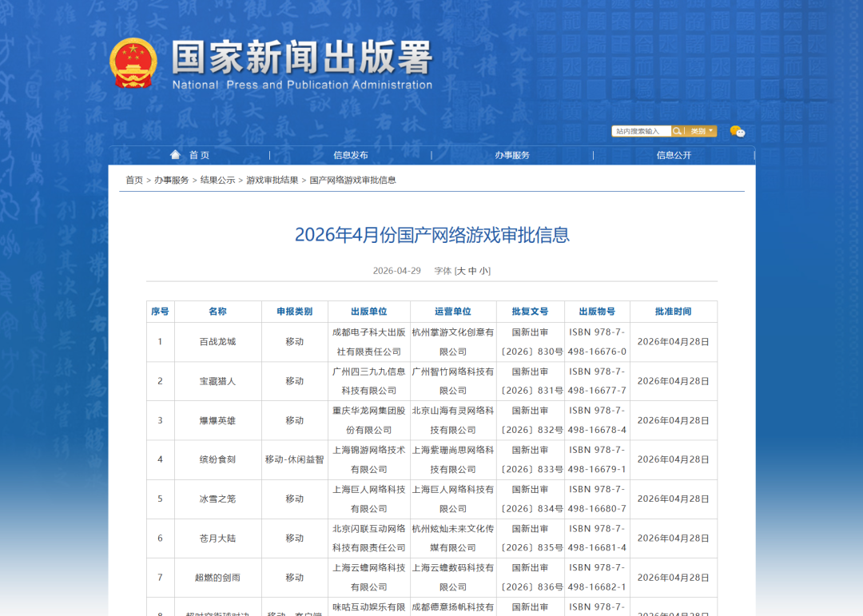This screenshot has height=616, width=863.
Task: Click operator 杭州炫灿未来文化传媒有限公司
Action: click(x=453, y=539)
